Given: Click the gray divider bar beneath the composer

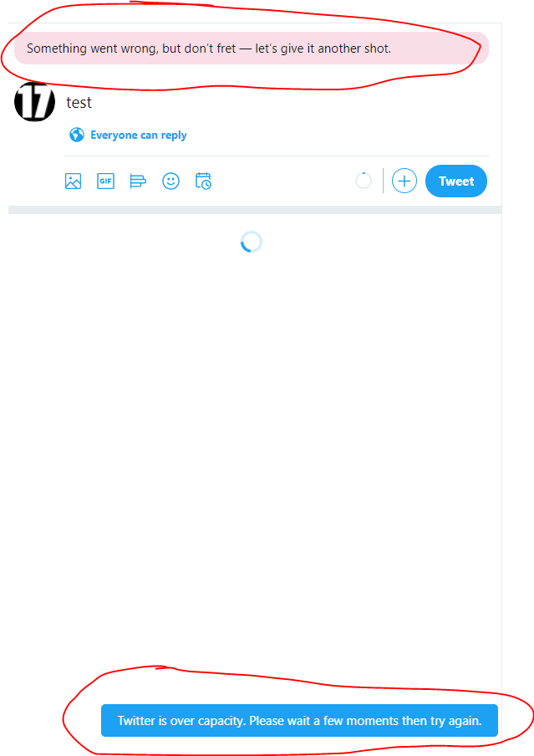Looking at the screenshot, I should tap(255, 210).
